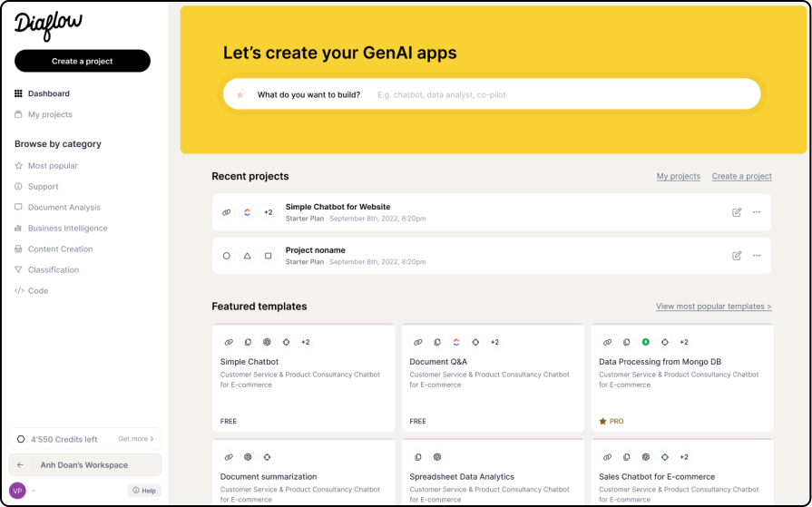Click the purple VP avatar icon
812x507 pixels.
tap(17, 491)
